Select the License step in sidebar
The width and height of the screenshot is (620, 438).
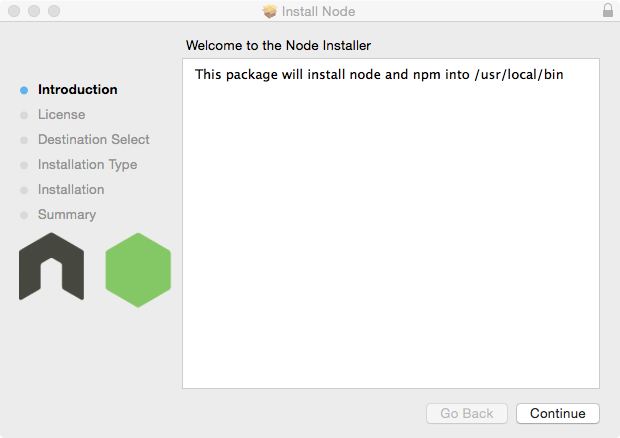tap(61, 114)
